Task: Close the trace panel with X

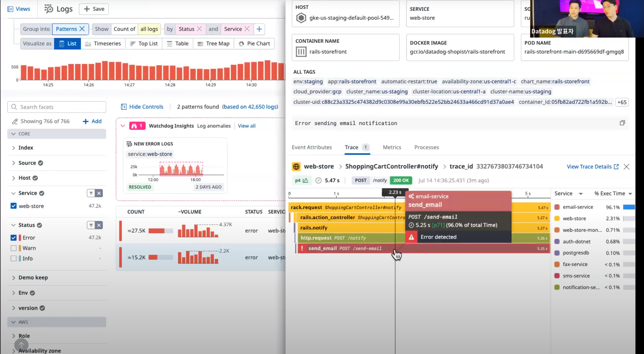Action: coord(627,167)
